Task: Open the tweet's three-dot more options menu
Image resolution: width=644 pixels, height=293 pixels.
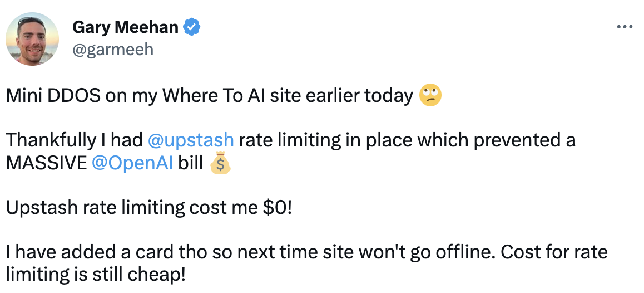Action: tap(625, 27)
